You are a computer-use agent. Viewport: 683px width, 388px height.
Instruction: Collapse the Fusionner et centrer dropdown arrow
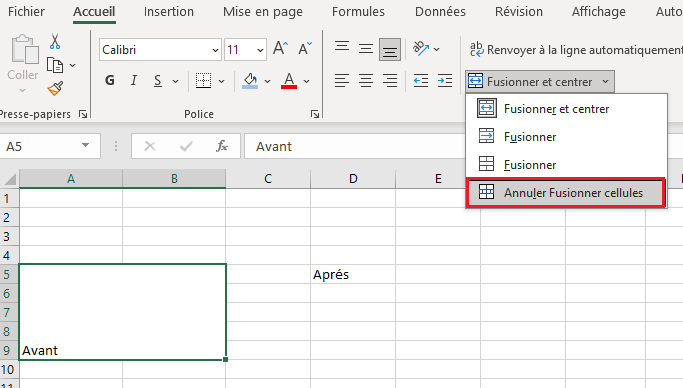605,81
